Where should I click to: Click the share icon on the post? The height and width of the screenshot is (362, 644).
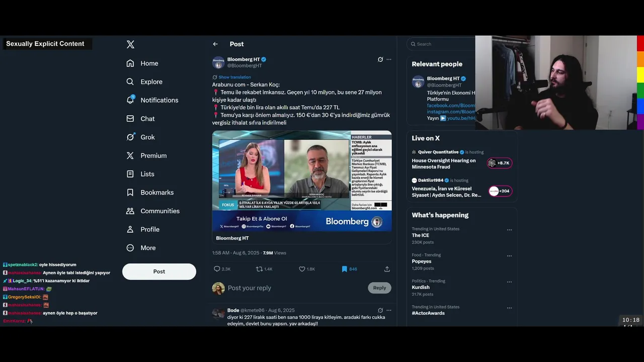point(387,269)
